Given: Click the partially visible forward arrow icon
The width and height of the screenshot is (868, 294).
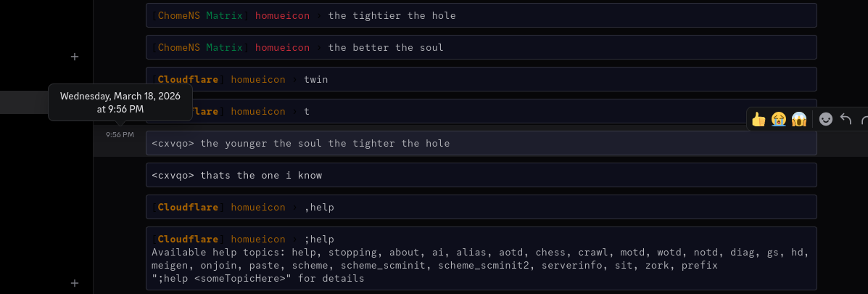Looking at the screenshot, I should tap(864, 119).
